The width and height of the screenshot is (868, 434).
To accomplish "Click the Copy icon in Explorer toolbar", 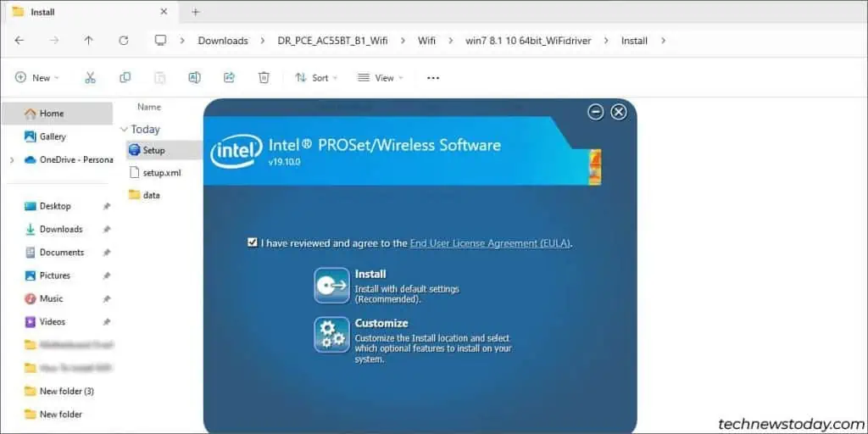I will [125, 78].
